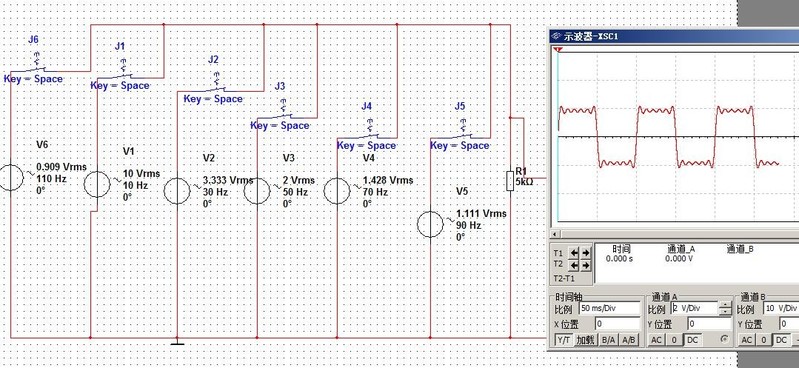Click the ground symbol at circuit bottom
The image size is (799, 368).
point(177,342)
